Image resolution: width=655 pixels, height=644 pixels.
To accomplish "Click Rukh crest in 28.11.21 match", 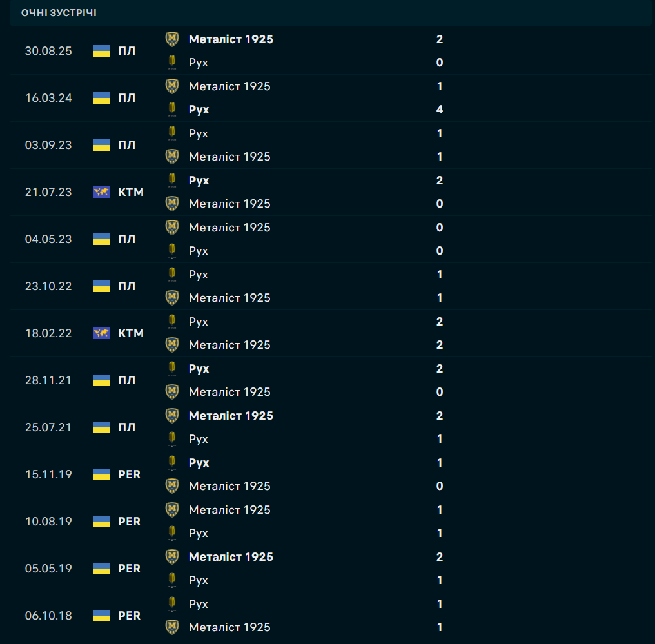I will click(x=171, y=369).
